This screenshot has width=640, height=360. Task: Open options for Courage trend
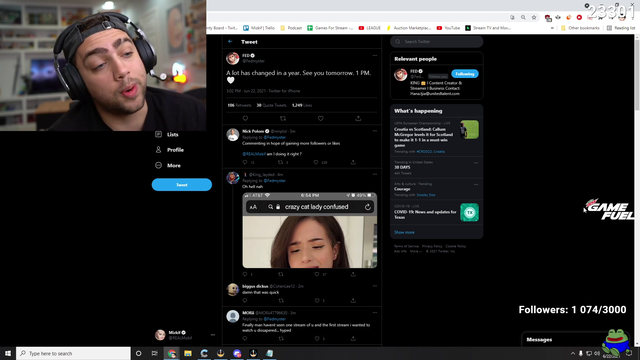point(476,184)
